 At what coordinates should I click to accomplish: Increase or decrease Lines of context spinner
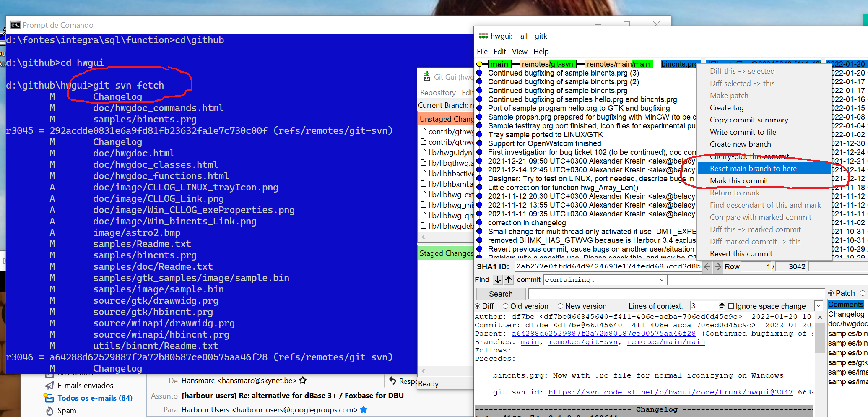[721, 306]
